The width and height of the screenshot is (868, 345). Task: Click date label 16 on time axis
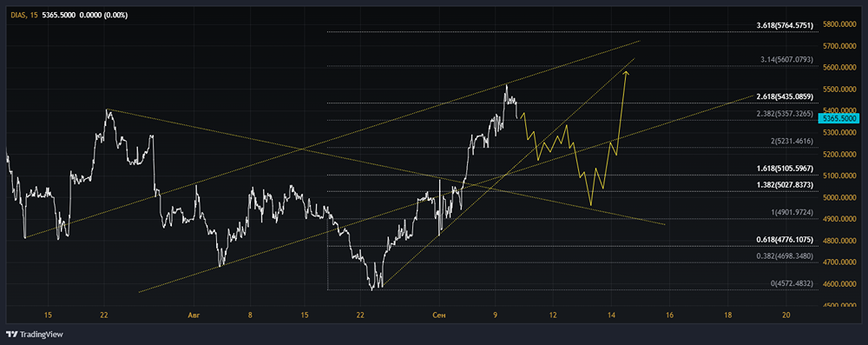[x=669, y=315]
